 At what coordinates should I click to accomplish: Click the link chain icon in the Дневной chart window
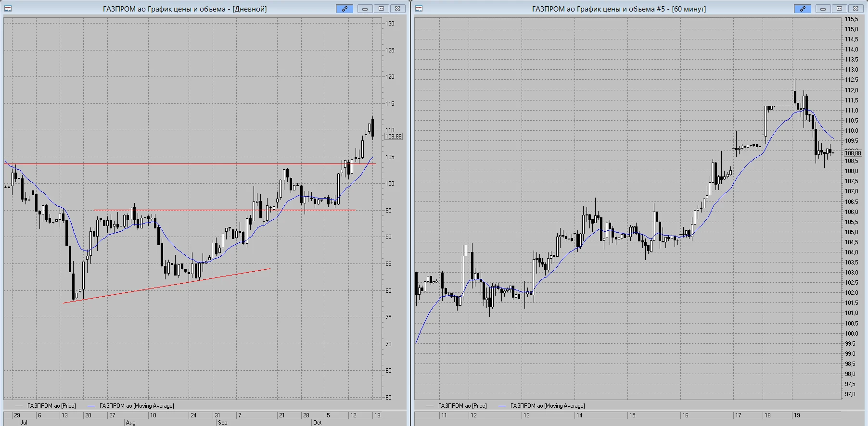345,9
